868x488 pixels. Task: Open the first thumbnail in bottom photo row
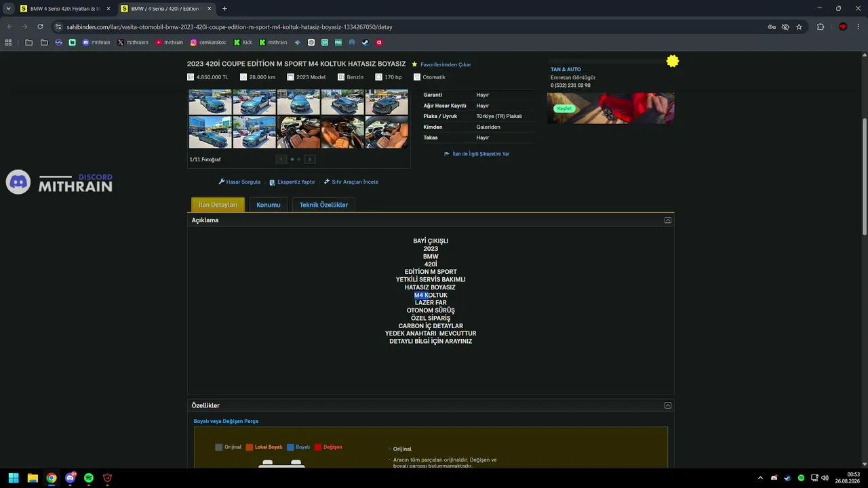210,132
